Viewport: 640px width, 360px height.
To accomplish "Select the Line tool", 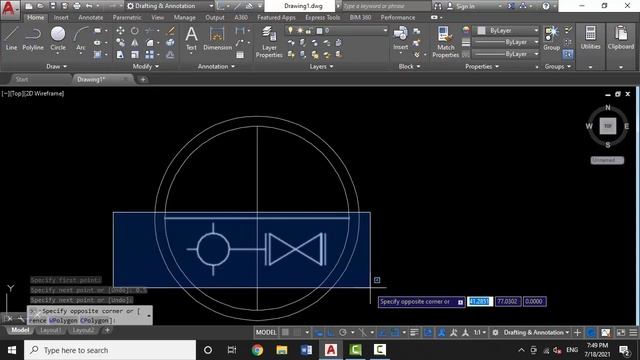I will click(x=11, y=38).
